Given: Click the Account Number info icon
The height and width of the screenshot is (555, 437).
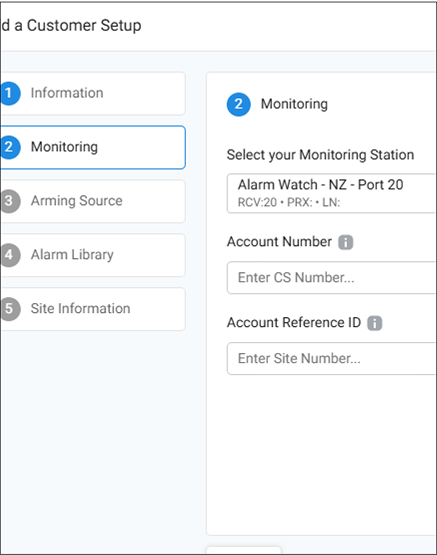Looking at the screenshot, I should click(345, 242).
